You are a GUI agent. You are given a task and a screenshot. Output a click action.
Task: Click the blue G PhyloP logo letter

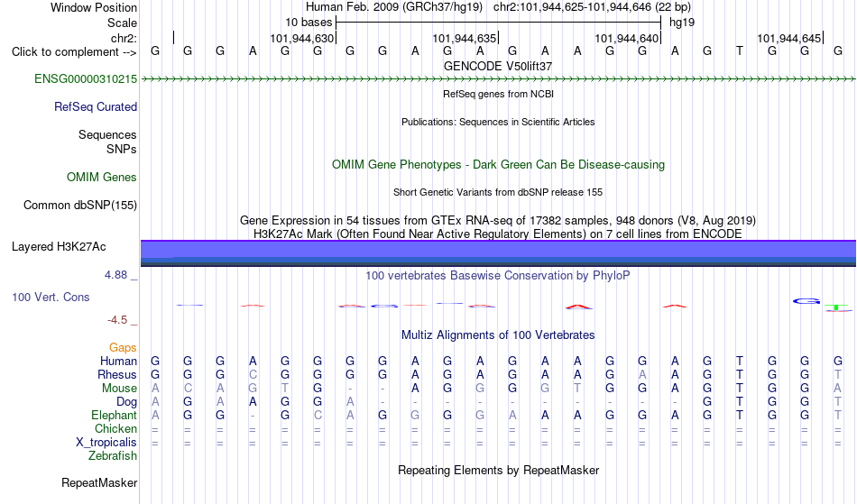[x=806, y=301]
